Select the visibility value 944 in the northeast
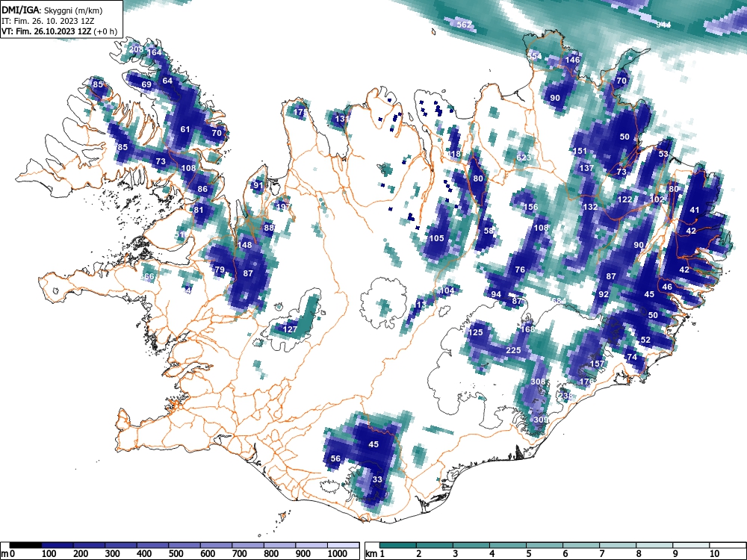 pyautogui.click(x=663, y=25)
